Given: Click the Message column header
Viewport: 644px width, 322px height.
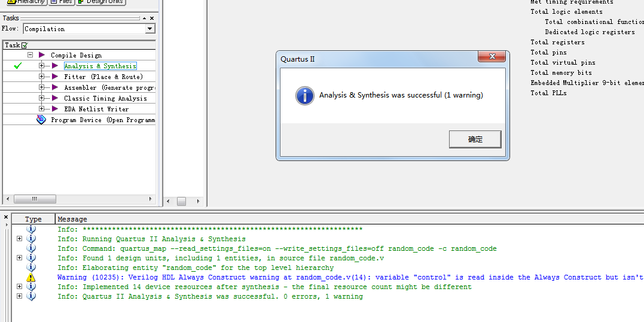Looking at the screenshot, I should [x=72, y=219].
